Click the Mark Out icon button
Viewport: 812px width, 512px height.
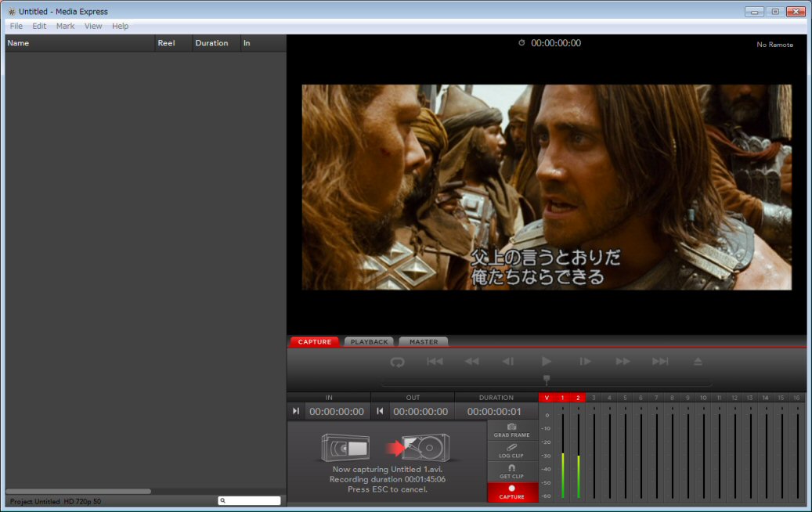[380, 411]
